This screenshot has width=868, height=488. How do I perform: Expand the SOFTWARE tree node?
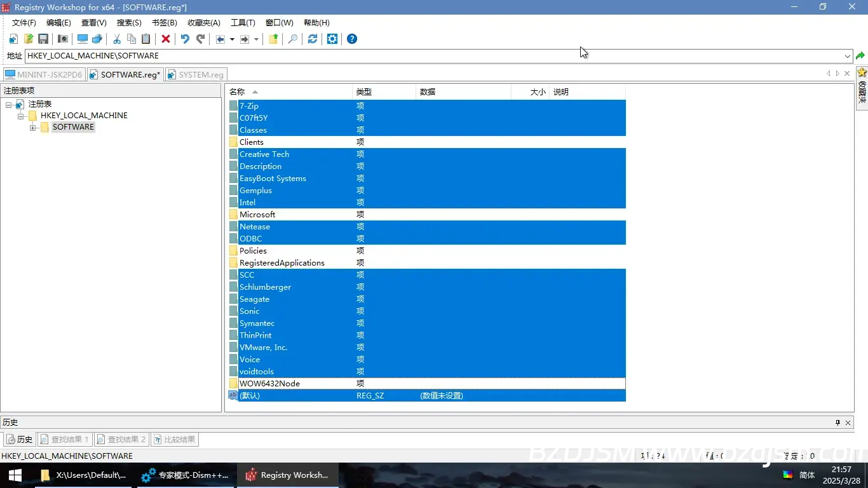point(33,128)
